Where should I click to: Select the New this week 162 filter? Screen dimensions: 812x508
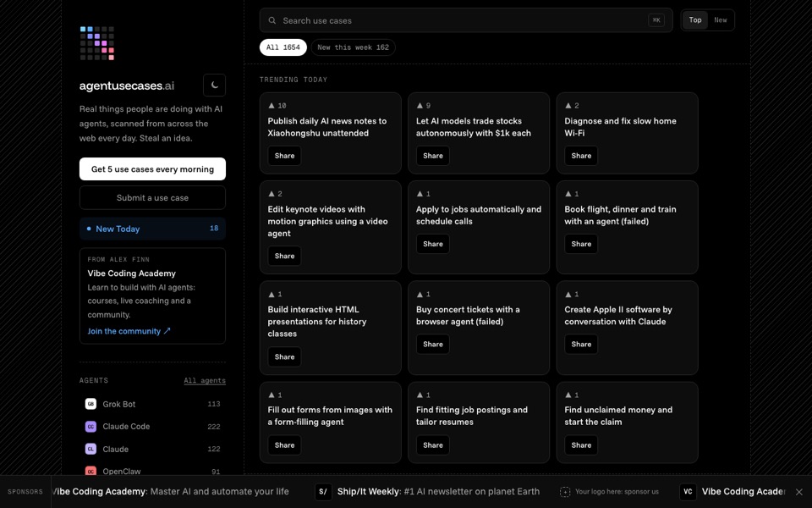(354, 47)
